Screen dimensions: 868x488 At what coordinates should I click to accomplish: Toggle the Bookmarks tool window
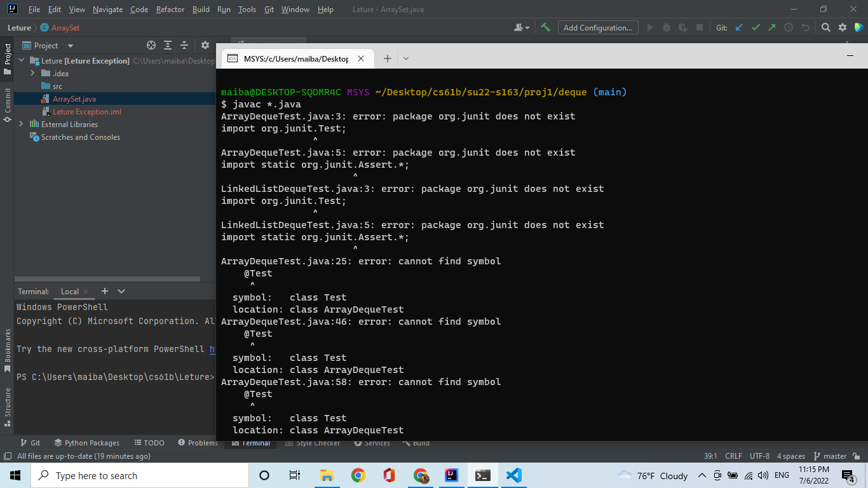pos(8,350)
